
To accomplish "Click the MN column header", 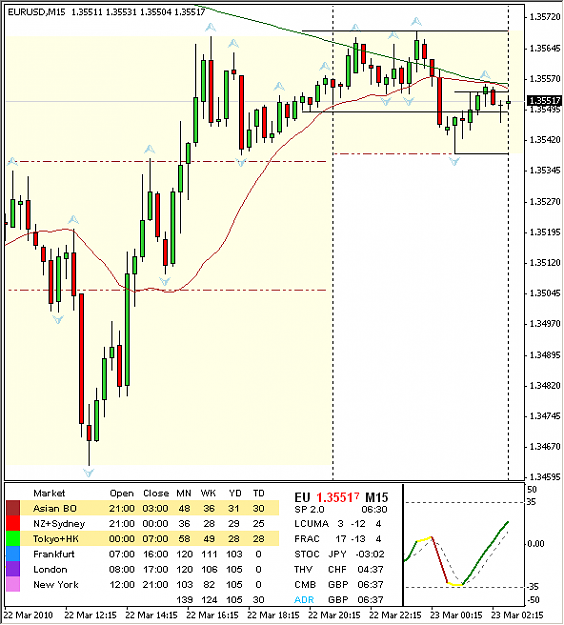I will tap(184, 493).
